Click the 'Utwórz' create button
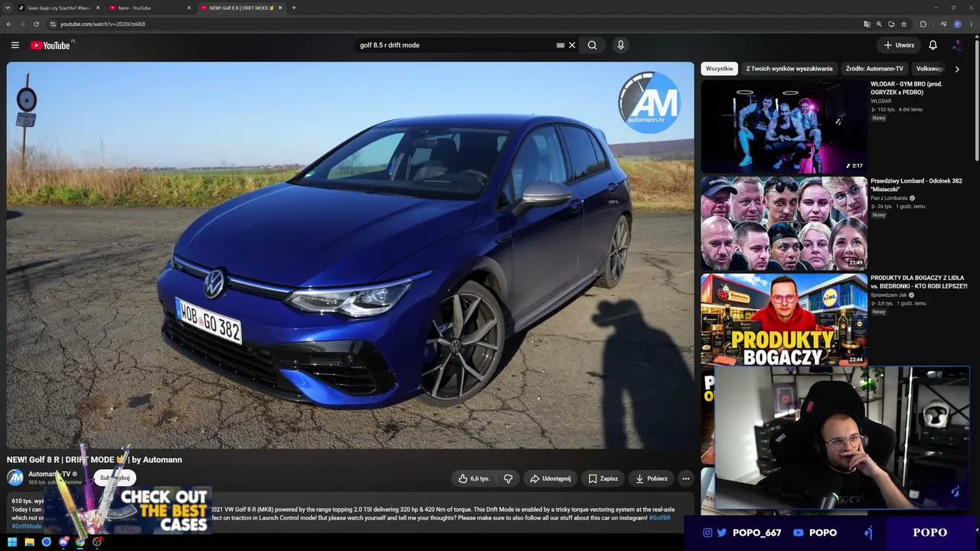This screenshot has width=980, height=551. pos(899,45)
